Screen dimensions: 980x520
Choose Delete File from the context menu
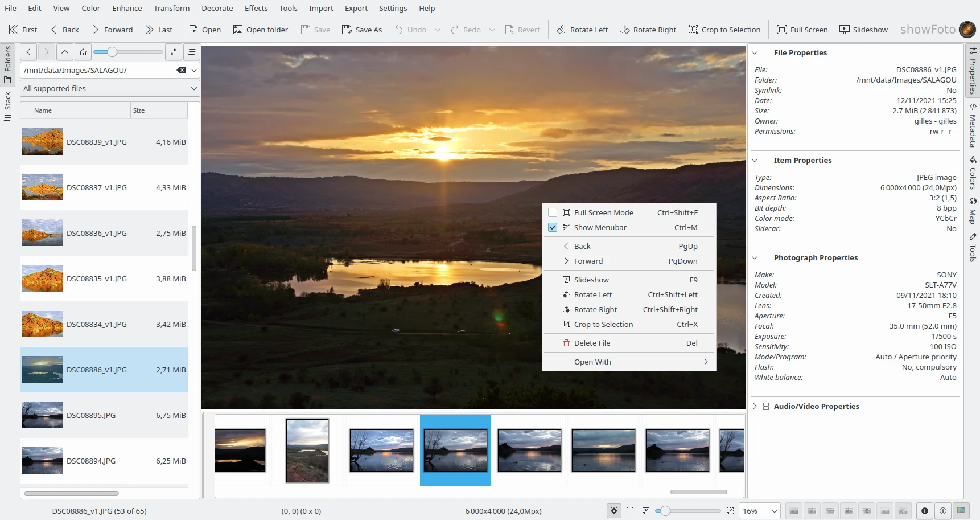click(592, 343)
